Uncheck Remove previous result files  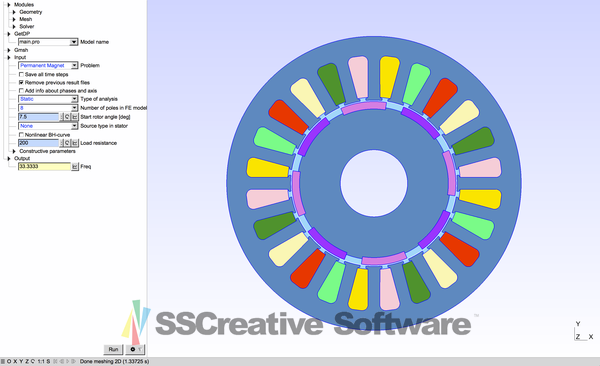[21, 82]
